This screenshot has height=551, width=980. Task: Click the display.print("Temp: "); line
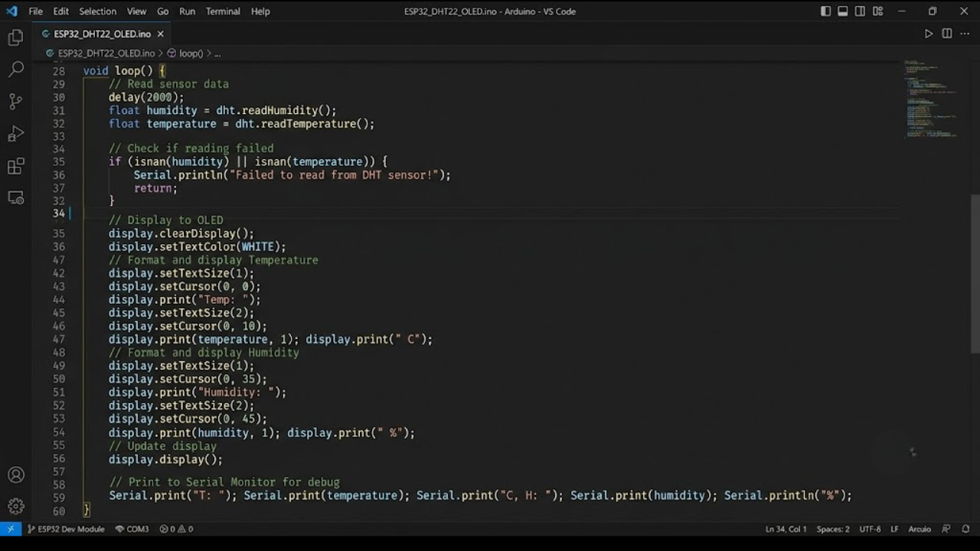(x=185, y=299)
